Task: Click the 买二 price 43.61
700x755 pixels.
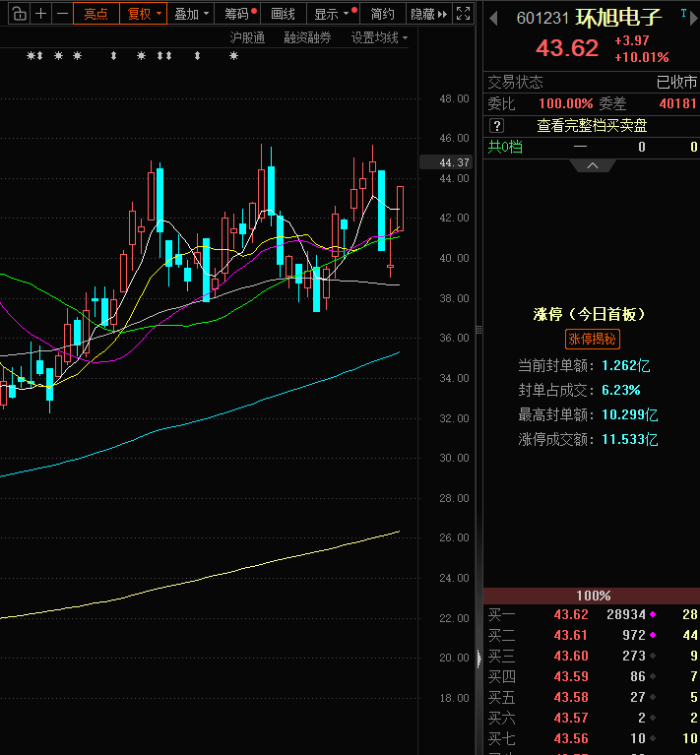Action: pos(571,635)
